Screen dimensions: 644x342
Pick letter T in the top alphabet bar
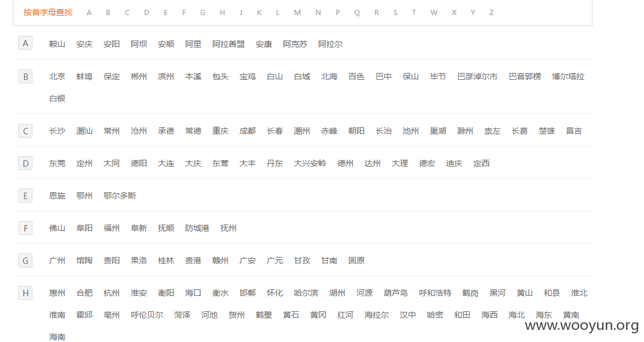pos(414,13)
